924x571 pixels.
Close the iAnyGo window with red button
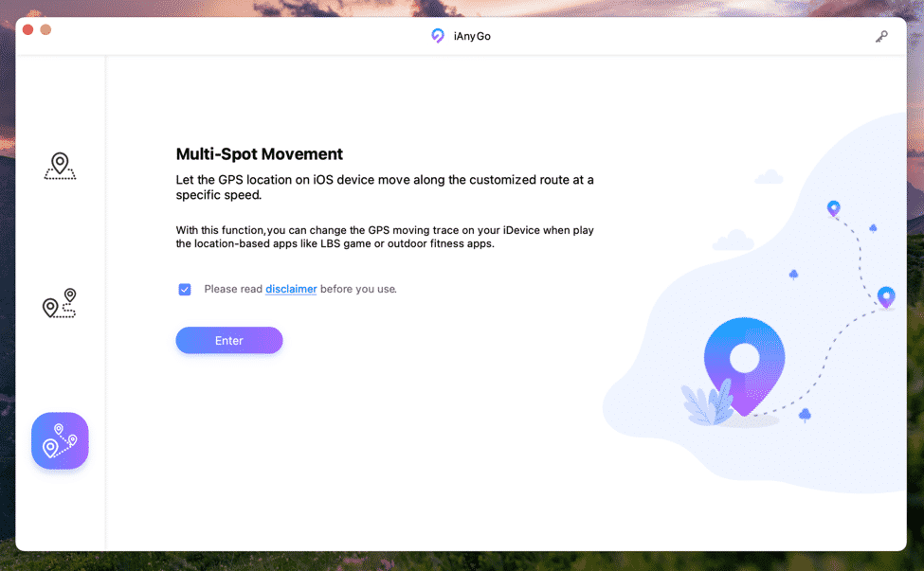(28, 30)
